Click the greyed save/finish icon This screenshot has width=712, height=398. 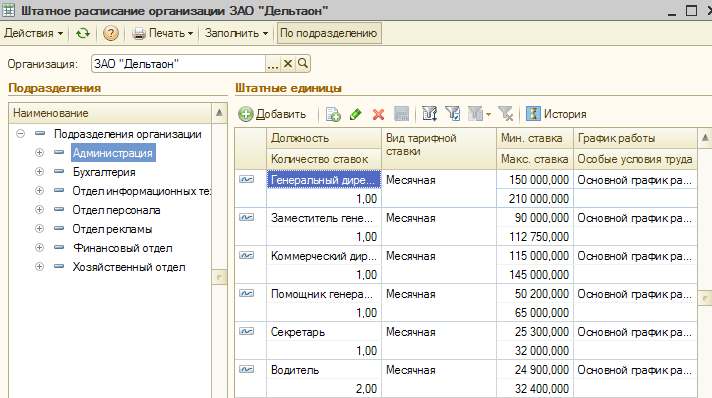(x=402, y=114)
